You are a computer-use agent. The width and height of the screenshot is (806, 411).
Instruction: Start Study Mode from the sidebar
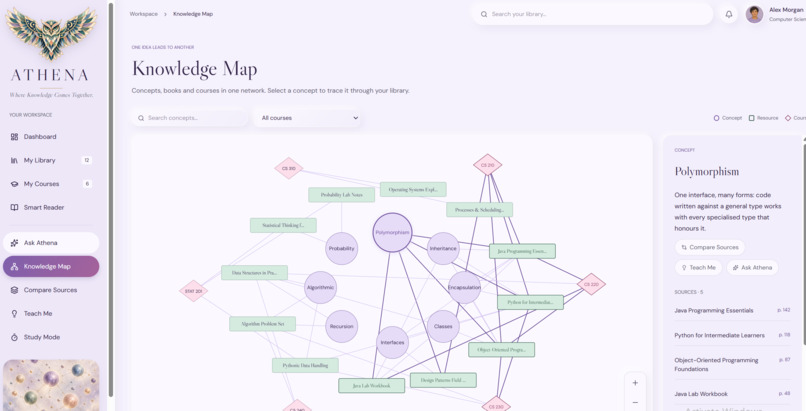pos(51,337)
